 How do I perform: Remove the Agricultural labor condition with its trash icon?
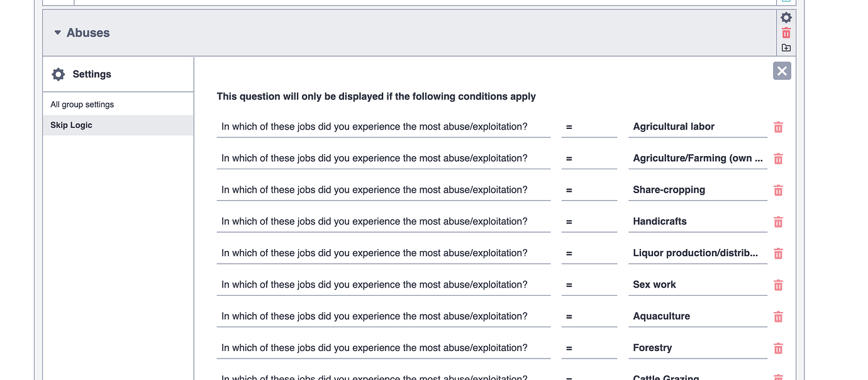click(x=778, y=126)
